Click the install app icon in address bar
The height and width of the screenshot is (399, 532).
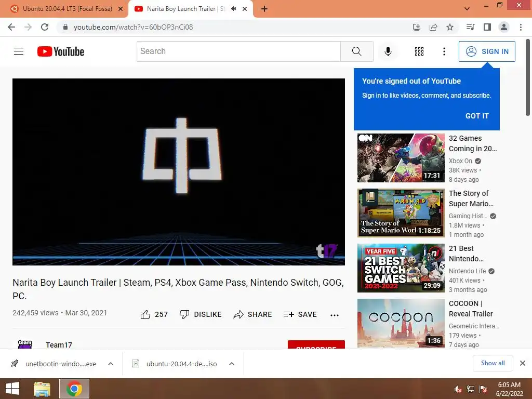point(416,27)
